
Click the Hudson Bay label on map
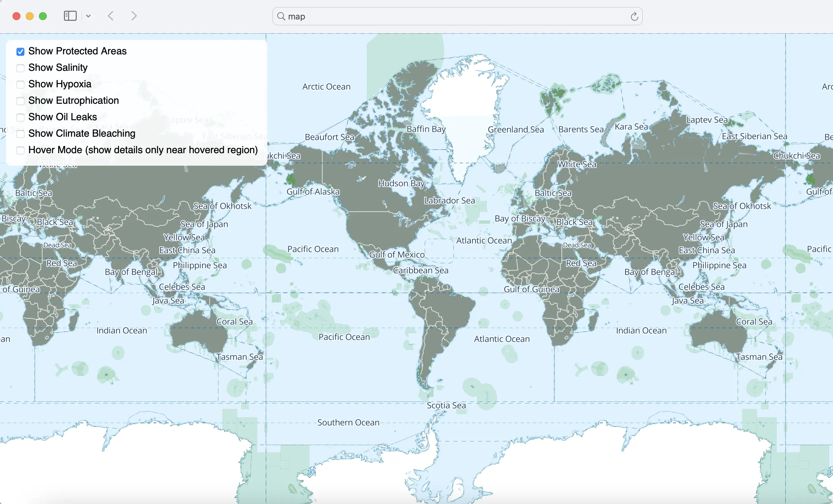(401, 183)
